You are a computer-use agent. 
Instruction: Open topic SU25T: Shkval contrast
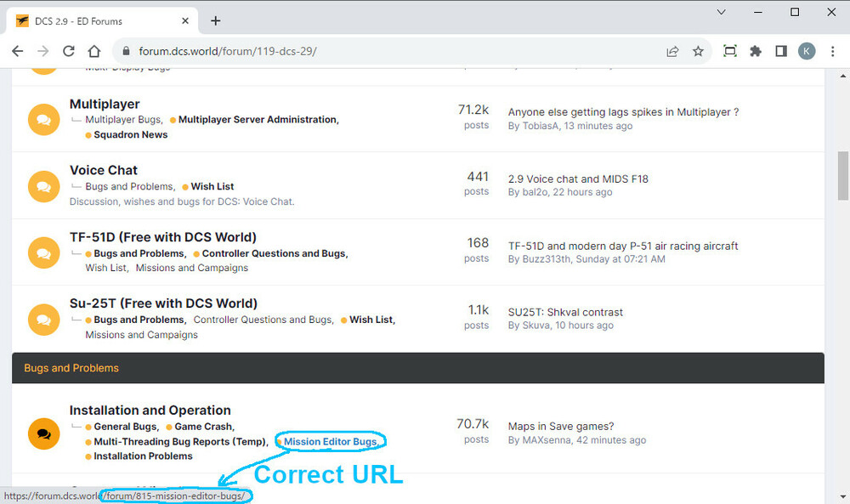click(565, 312)
